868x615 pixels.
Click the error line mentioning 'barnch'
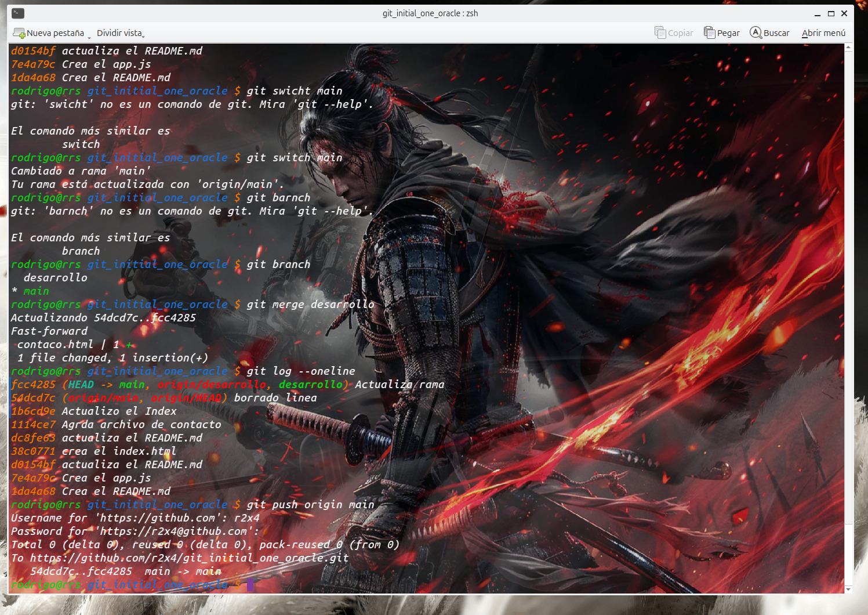[x=192, y=211]
